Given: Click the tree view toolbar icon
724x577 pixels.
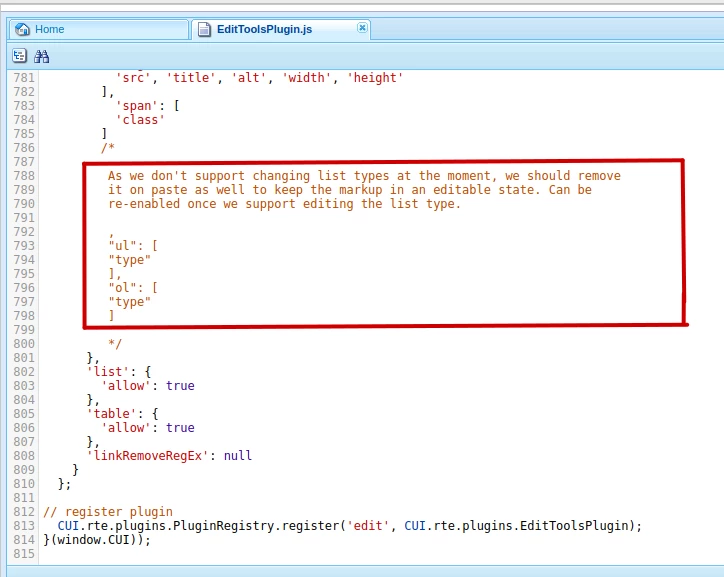Looking at the screenshot, I should [x=19, y=56].
